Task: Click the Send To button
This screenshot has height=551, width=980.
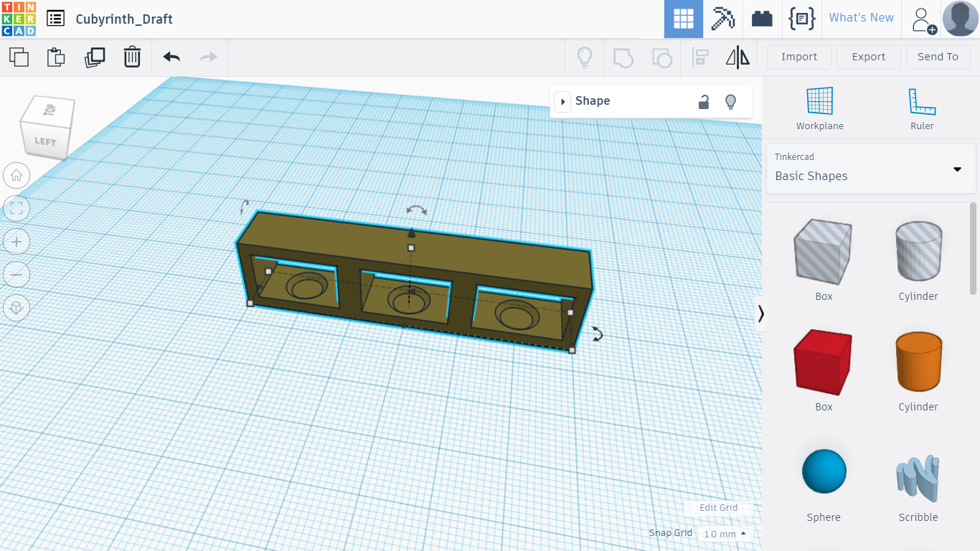Action: pos(938,57)
